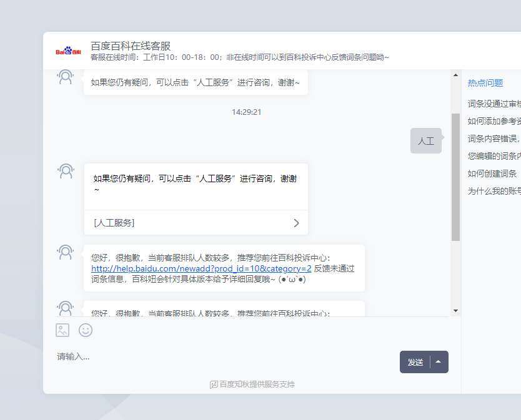Screen dimensions: 521x420
Task: Open the [人工服务] option
Action: (x=196, y=223)
